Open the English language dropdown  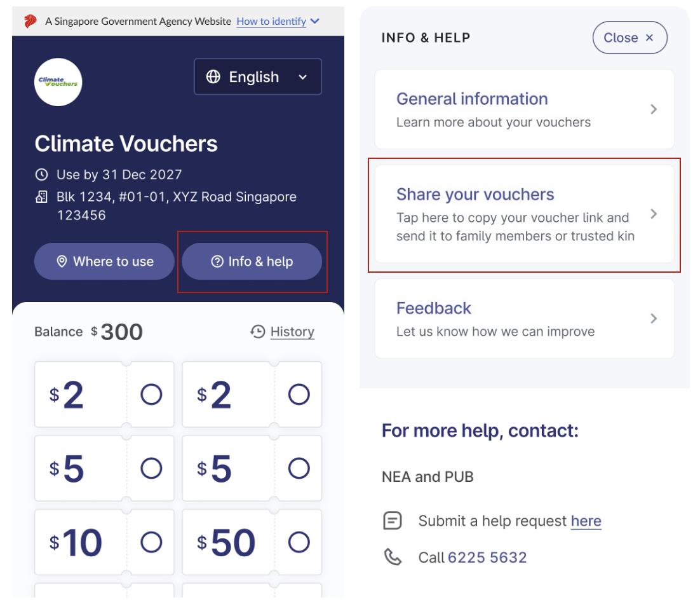[x=258, y=77]
